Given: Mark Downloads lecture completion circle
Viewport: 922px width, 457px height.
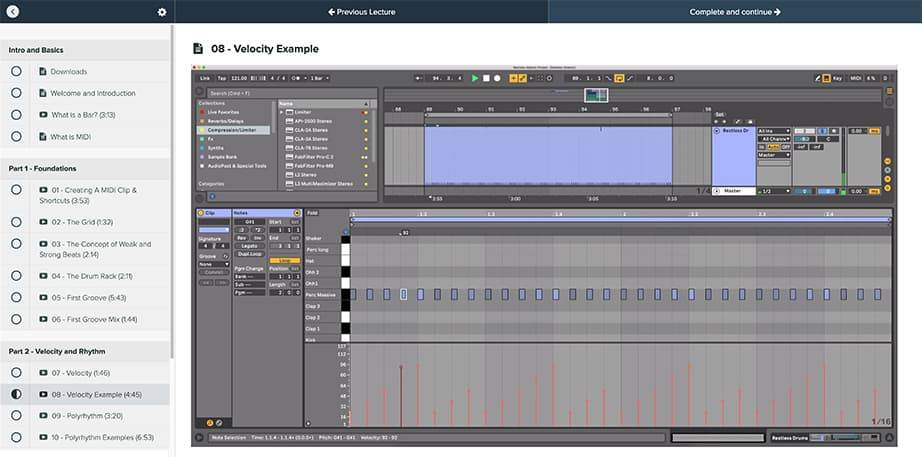Looking at the screenshot, I should coord(16,71).
